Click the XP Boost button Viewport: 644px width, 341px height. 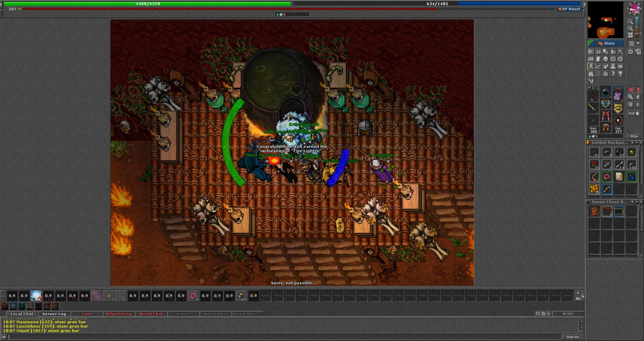pyautogui.click(x=568, y=9)
